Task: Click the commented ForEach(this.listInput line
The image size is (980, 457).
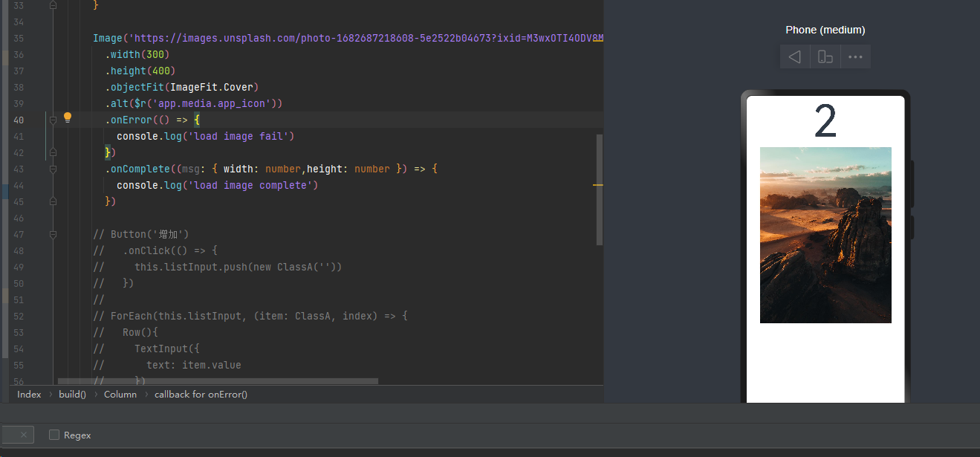Action: pyautogui.click(x=250, y=316)
